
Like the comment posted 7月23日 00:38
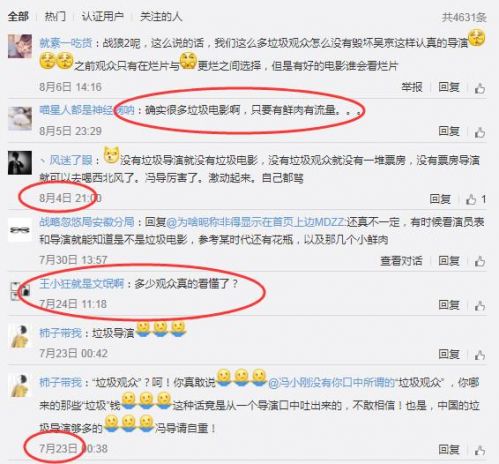point(480,450)
